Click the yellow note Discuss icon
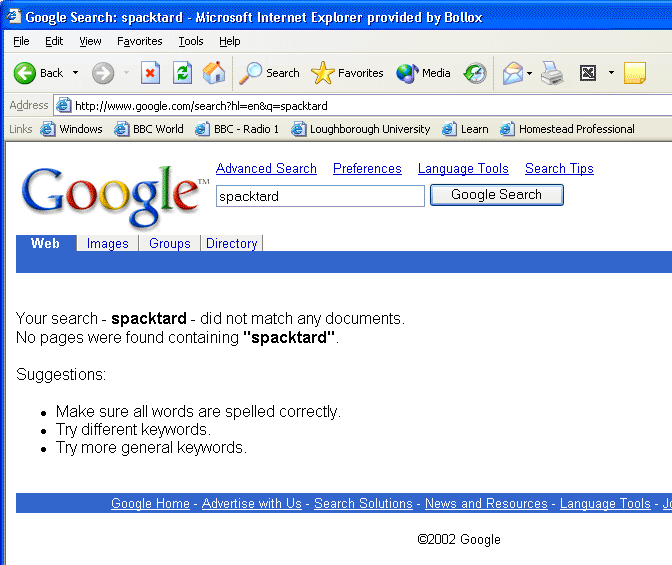This screenshot has height=565, width=672. [x=635, y=73]
